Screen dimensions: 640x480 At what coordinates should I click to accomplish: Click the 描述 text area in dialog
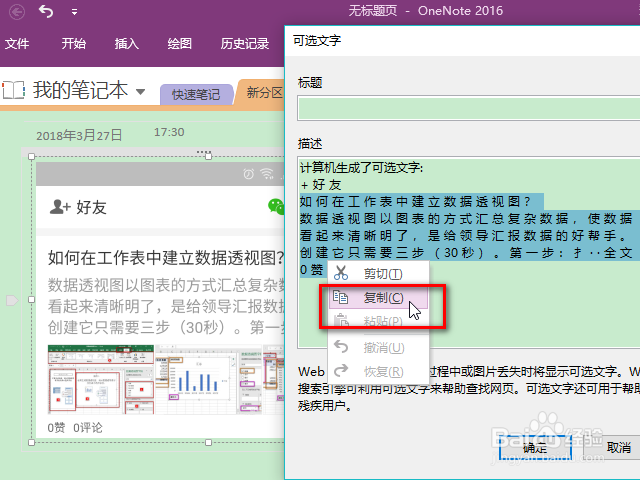point(469,252)
